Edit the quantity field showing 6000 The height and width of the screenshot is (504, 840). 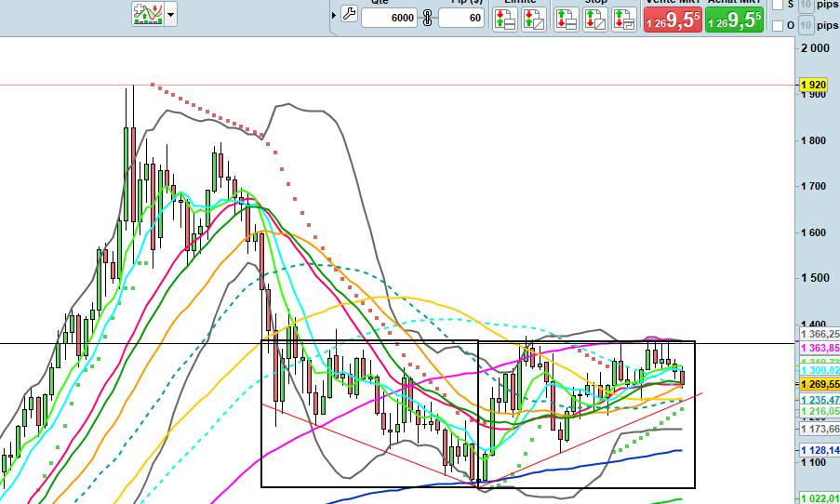pyautogui.click(x=389, y=18)
